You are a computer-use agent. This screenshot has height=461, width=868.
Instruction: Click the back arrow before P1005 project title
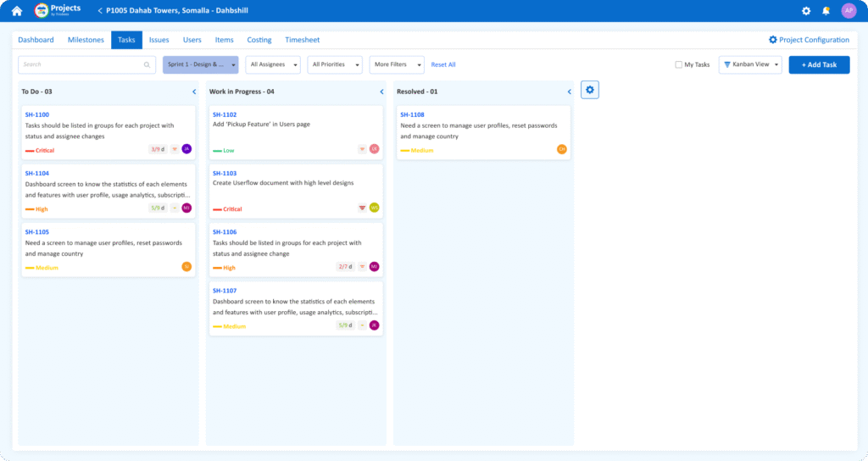100,11
